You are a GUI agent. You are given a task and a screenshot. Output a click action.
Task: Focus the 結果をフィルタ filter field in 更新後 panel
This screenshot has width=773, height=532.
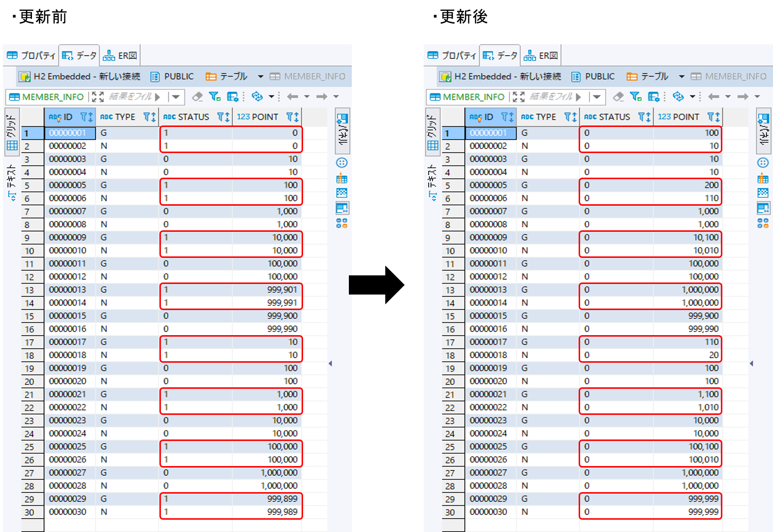tap(551, 97)
